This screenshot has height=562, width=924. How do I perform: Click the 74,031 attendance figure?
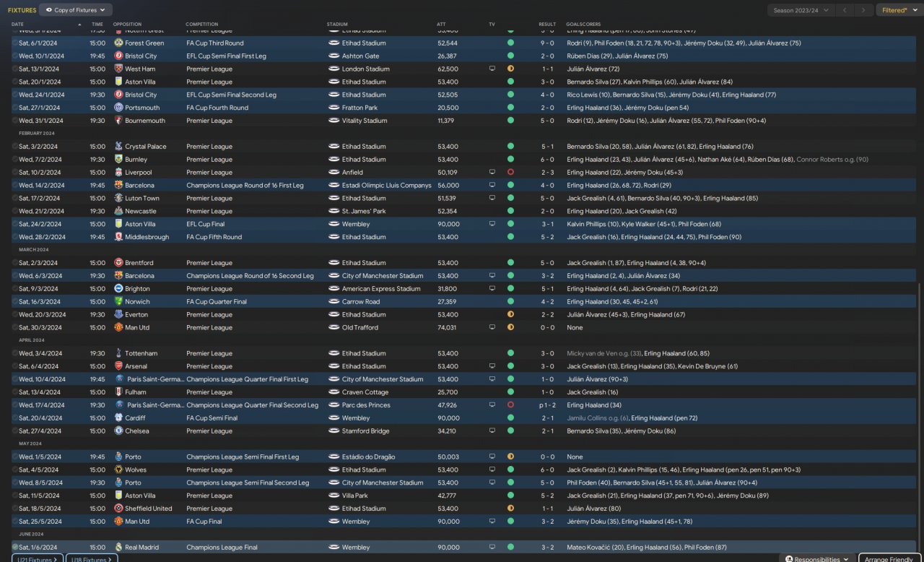[447, 328]
